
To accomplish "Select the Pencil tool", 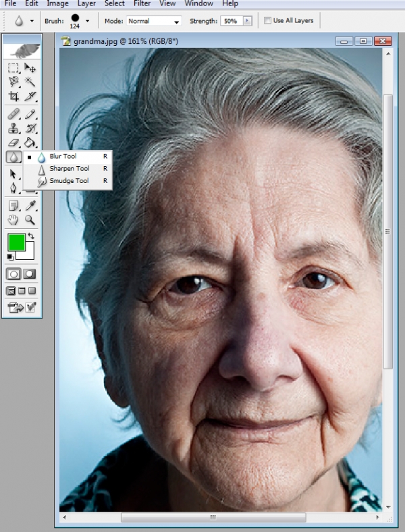I will [x=30, y=114].
